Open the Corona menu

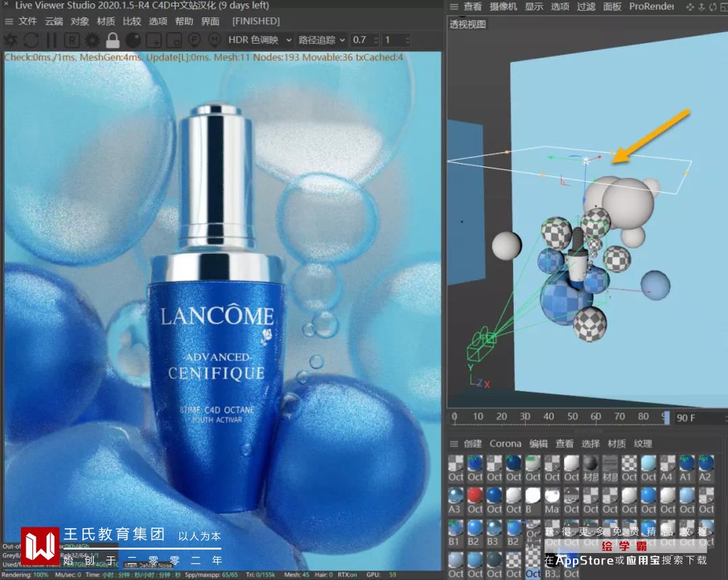[505, 444]
